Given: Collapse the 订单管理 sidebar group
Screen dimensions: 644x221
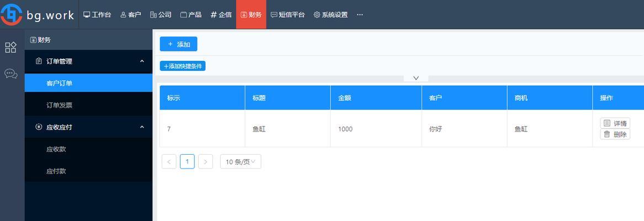Looking at the screenshot, I should (x=88, y=61).
